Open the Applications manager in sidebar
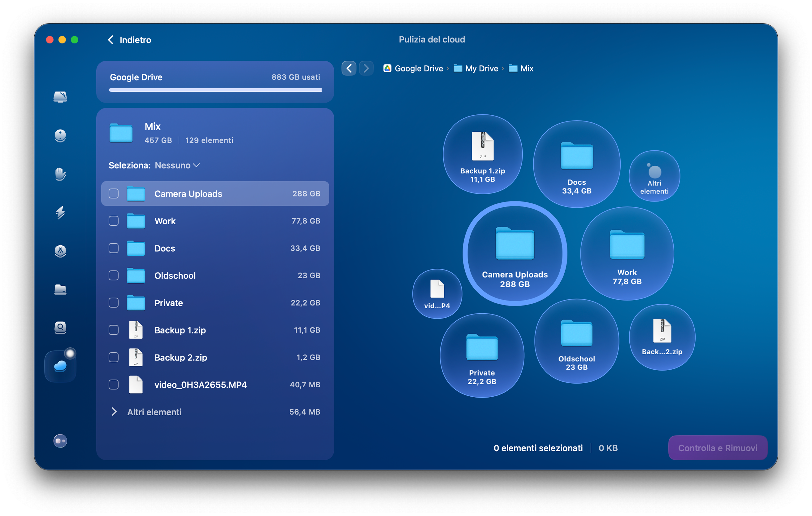The width and height of the screenshot is (812, 516). (60, 251)
